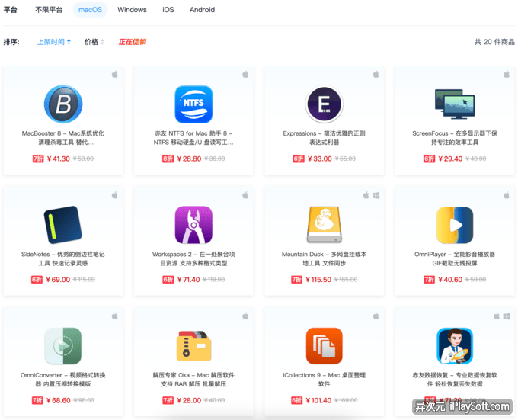
Task: Open 赤友数据恢复 product title link
Action: coord(455,380)
